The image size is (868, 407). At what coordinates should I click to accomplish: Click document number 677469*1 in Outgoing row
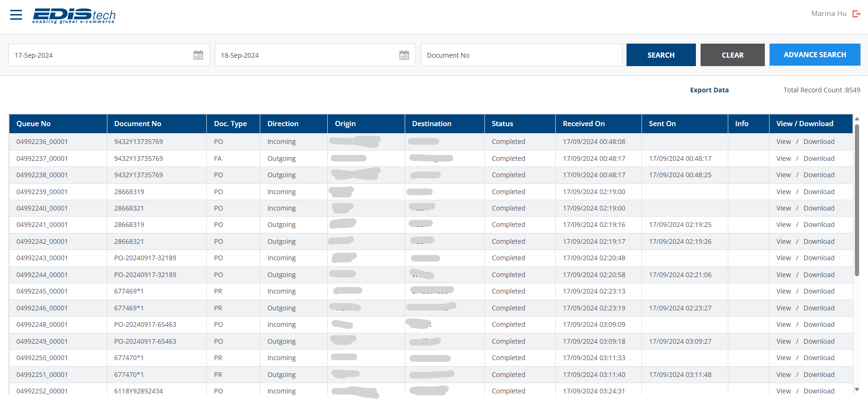[129, 308]
